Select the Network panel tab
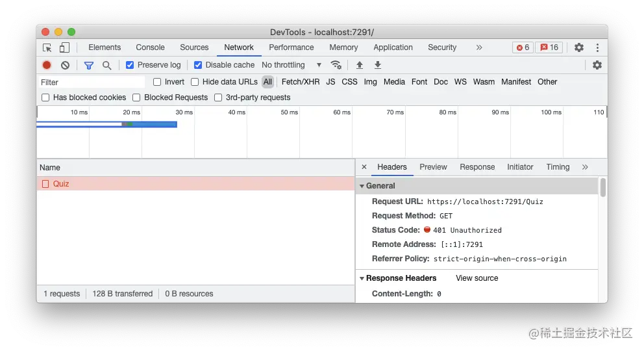The image size is (644, 351). pyautogui.click(x=239, y=47)
